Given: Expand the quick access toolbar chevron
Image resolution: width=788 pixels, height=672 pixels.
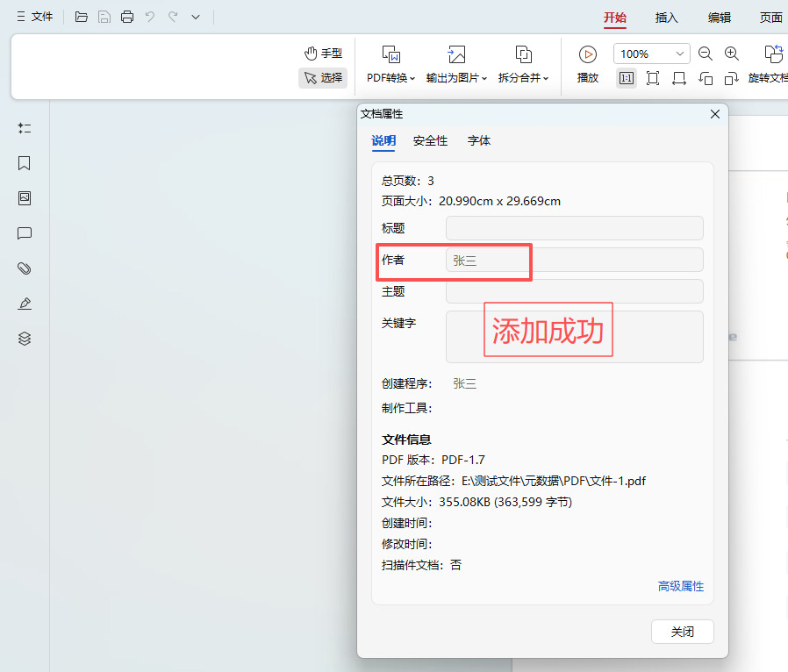Looking at the screenshot, I should pyautogui.click(x=196, y=18).
